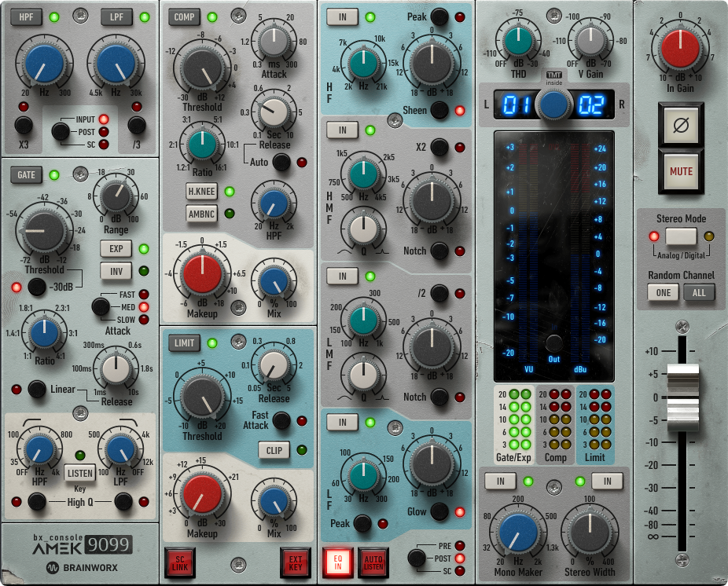Click the Key LISTEN button
728x586 pixels.
80,473
